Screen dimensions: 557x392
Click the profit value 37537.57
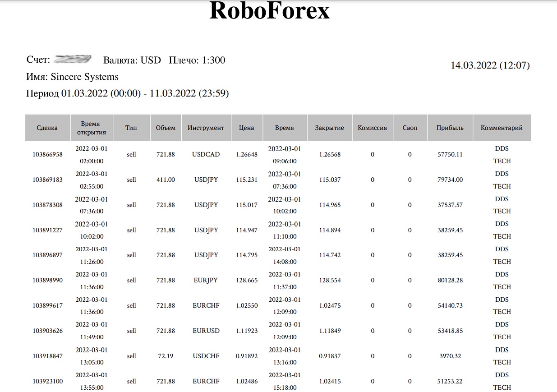(450, 205)
